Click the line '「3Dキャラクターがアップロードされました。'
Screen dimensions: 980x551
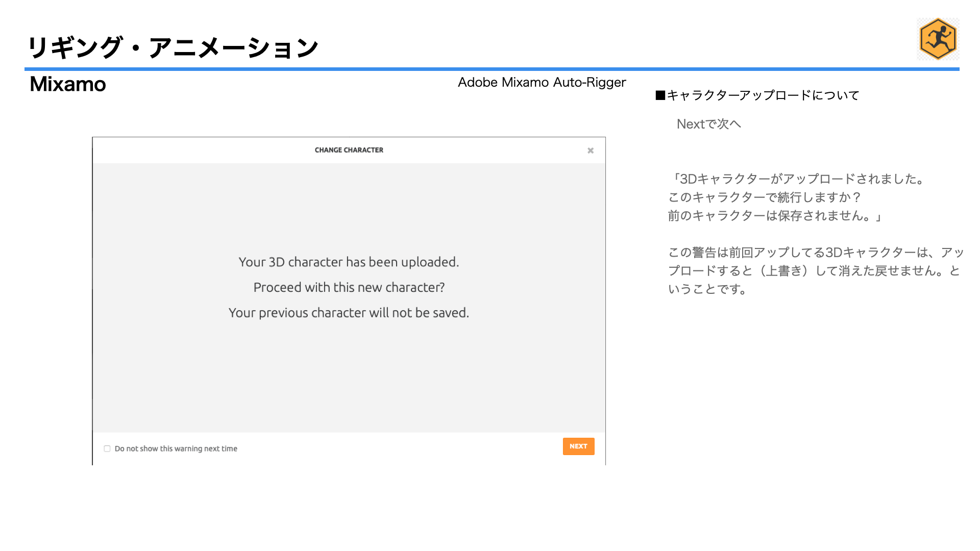[797, 179]
